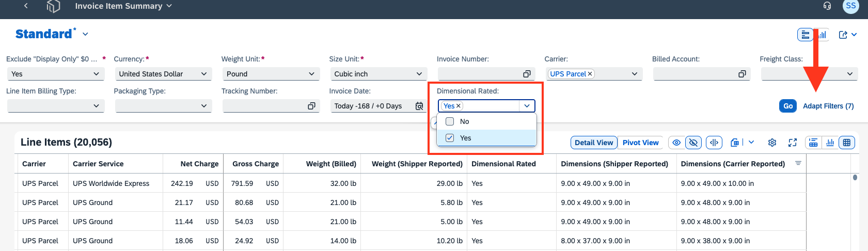Toggle hide details crossed-eye icon
868x251 pixels.
[693, 143]
